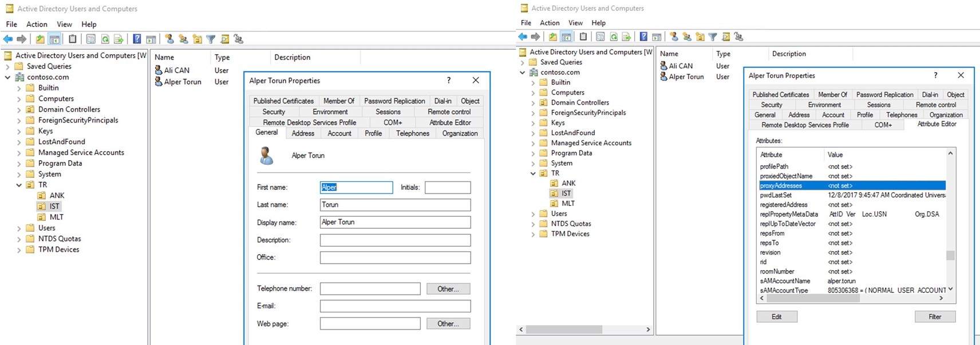Open the Action menu in left window
This screenshot has width=980, height=345.
[x=37, y=24]
